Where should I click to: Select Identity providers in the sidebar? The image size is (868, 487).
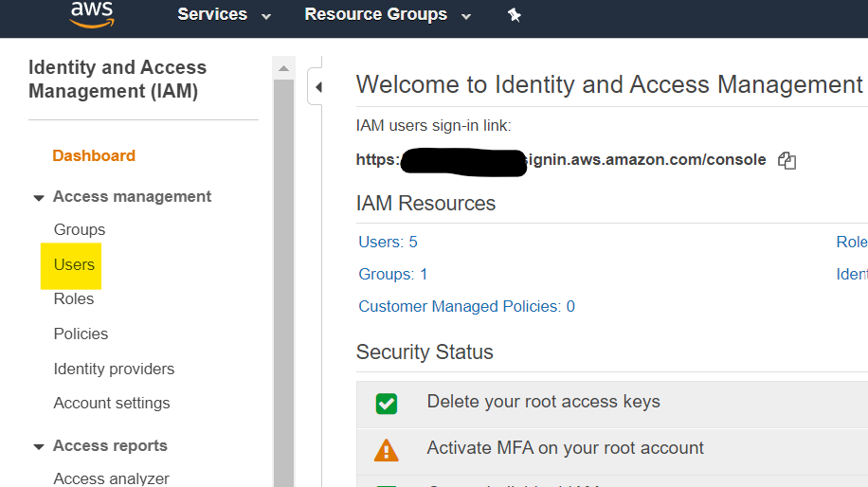(x=114, y=369)
